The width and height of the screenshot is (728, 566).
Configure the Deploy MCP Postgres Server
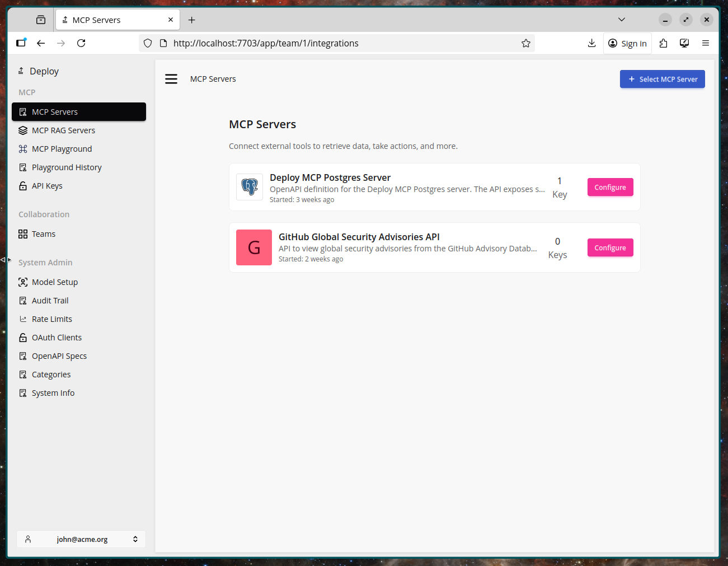pyautogui.click(x=610, y=188)
